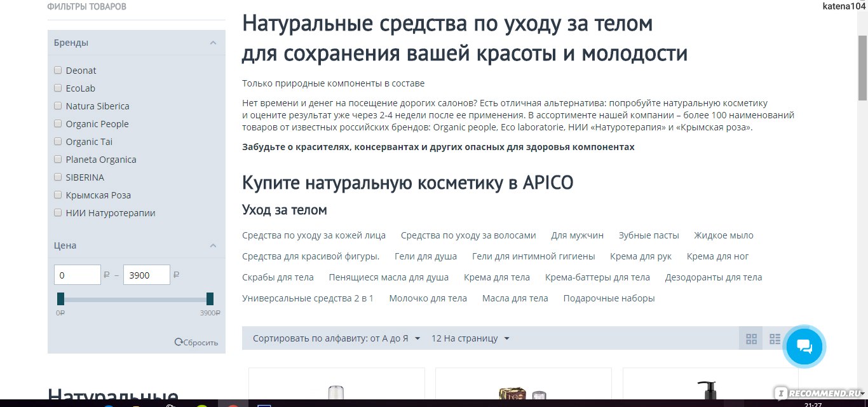Focus the maximum price field showing 3900
The image size is (868, 407).
(147, 275)
